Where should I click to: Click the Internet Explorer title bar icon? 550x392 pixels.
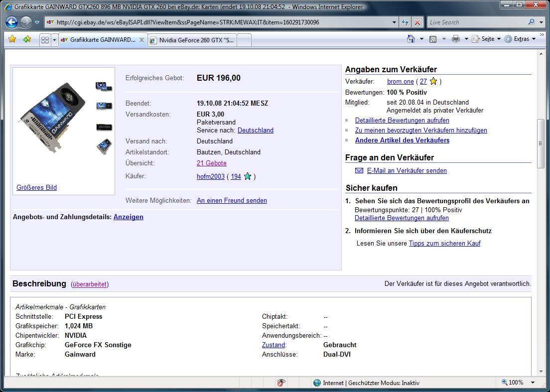click(9, 6)
